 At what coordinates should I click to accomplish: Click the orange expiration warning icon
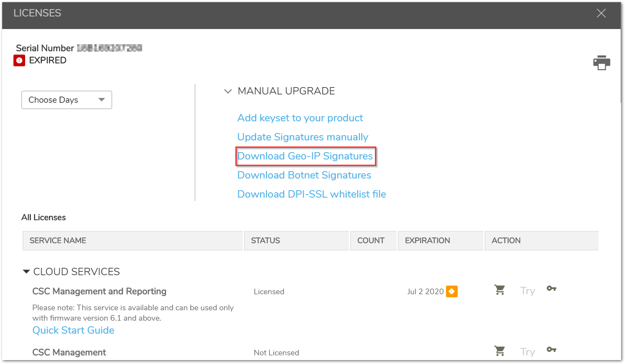[x=452, y=292]
